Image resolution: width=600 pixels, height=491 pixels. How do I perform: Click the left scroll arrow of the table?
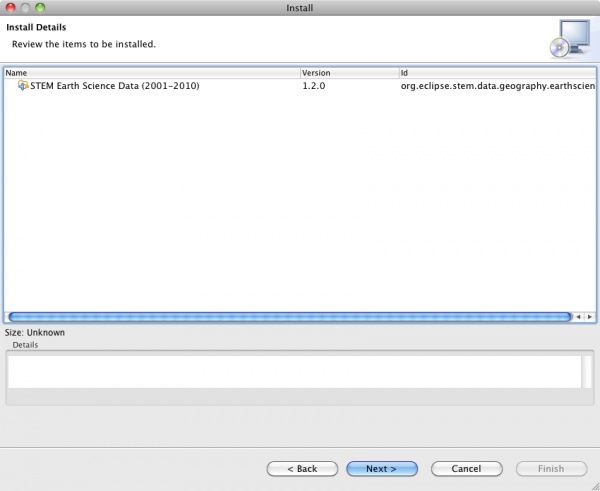pyautogui.click(x=577, y=316)
